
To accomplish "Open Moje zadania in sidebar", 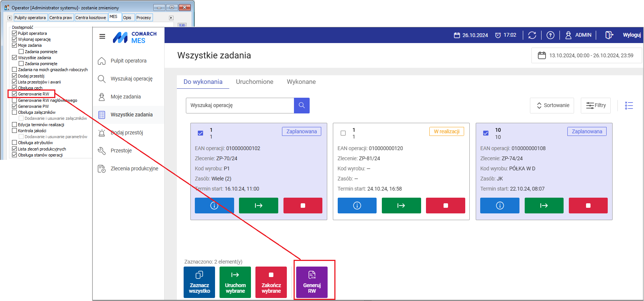I will [x=128, y=97].
